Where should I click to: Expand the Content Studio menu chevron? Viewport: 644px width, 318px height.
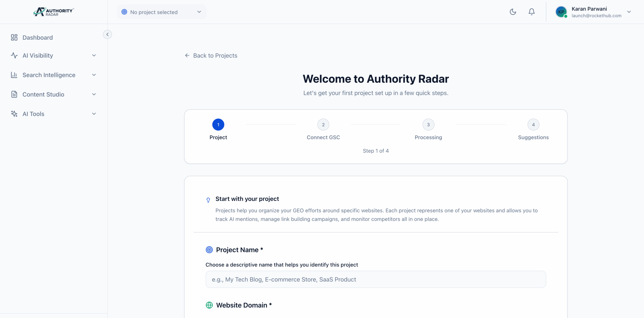[x=94, y=94]
